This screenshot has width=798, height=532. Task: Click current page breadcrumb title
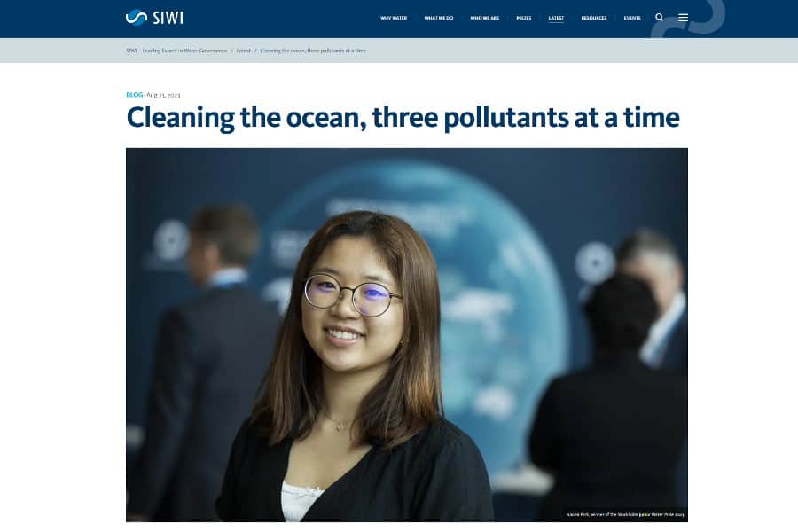pos(313,51)
